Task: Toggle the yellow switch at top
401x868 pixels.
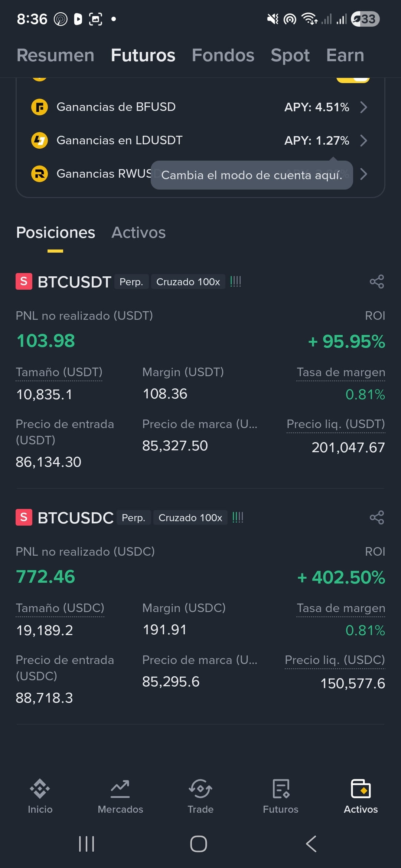Action: [x=353, y=79]
